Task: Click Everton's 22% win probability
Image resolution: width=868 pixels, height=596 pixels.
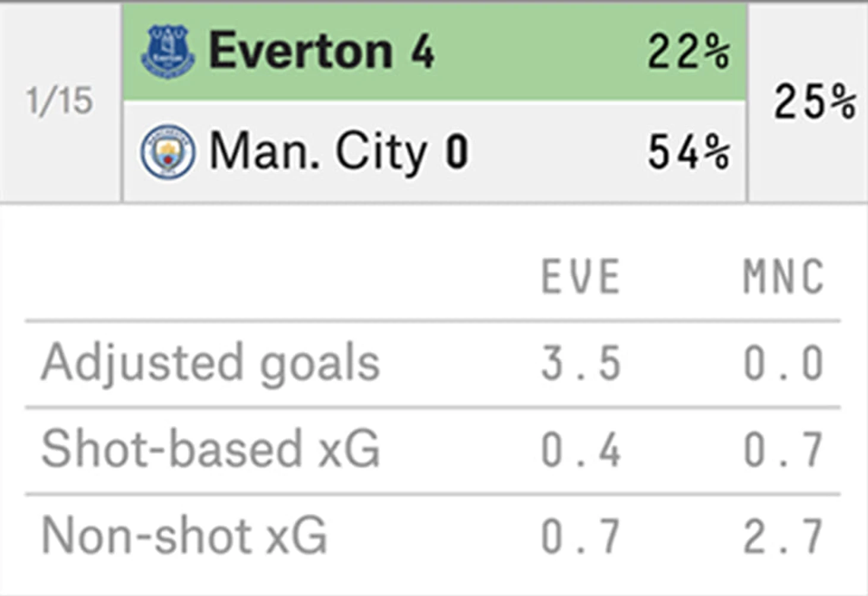Action: 688,52
